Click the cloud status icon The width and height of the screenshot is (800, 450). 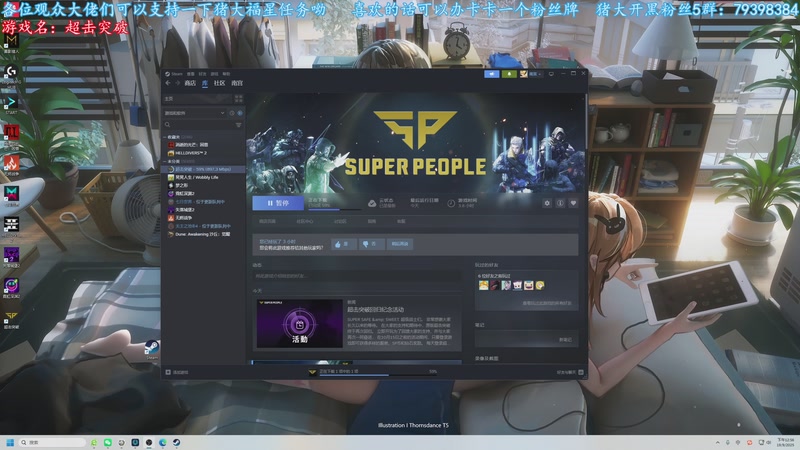[x=372, y=203]
